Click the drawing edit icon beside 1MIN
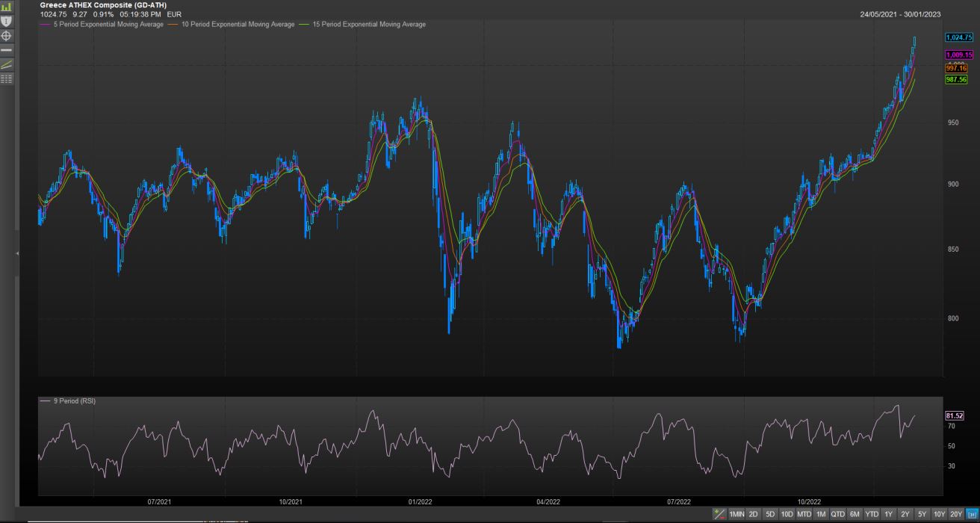The height and width of the screenshot is (523, 980). pos(719,514)
